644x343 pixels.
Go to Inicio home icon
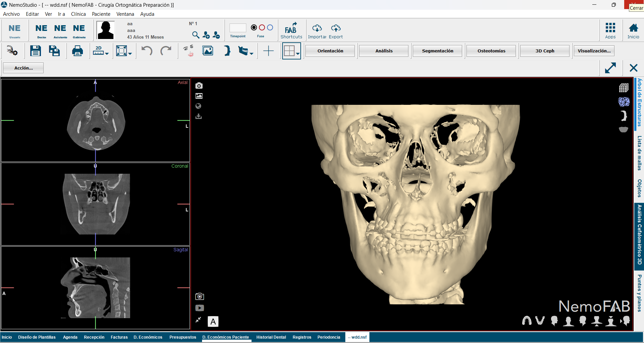[633, 31]
